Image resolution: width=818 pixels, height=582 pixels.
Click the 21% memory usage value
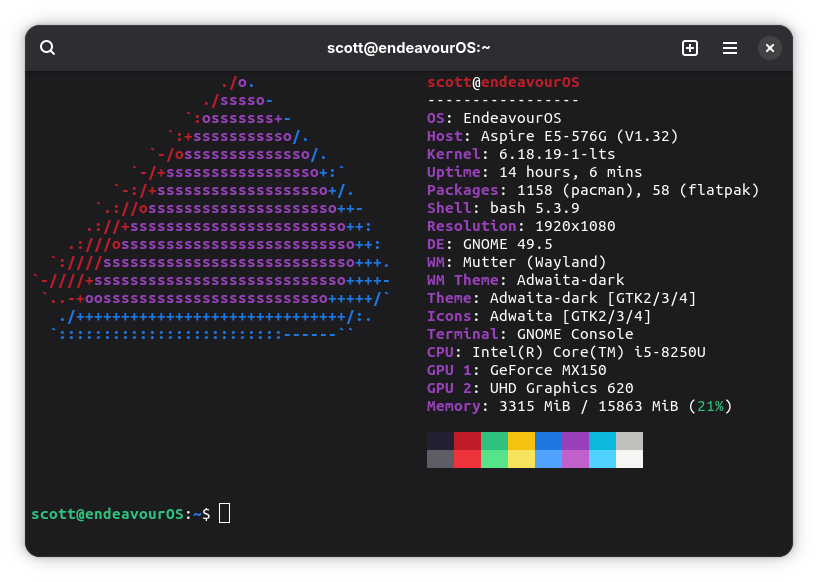710,406
